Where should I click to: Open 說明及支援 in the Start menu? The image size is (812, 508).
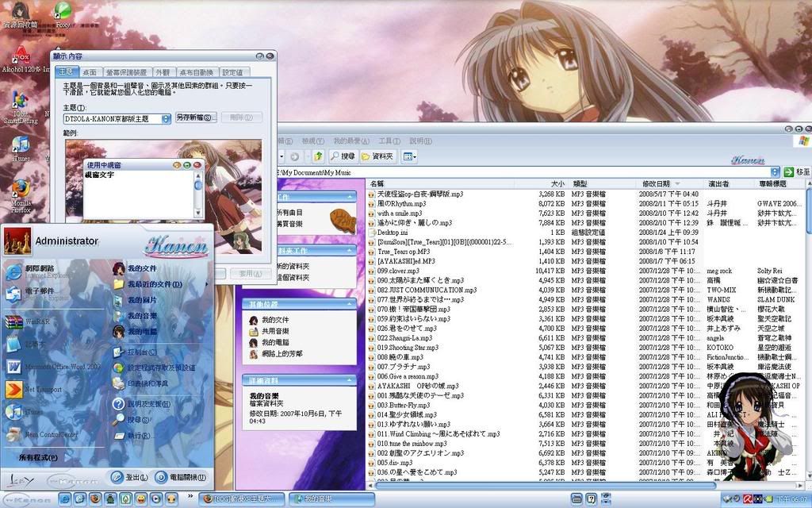pyautogui.click(x=141, y=404)
